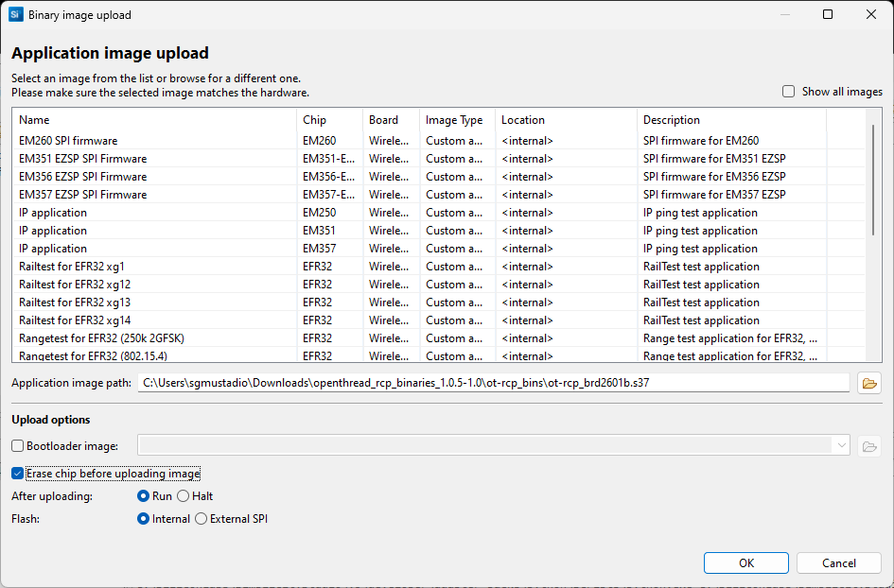Enable the Show all images checkbox
Viewport: 894px width, 588px height.
[788, 91]
